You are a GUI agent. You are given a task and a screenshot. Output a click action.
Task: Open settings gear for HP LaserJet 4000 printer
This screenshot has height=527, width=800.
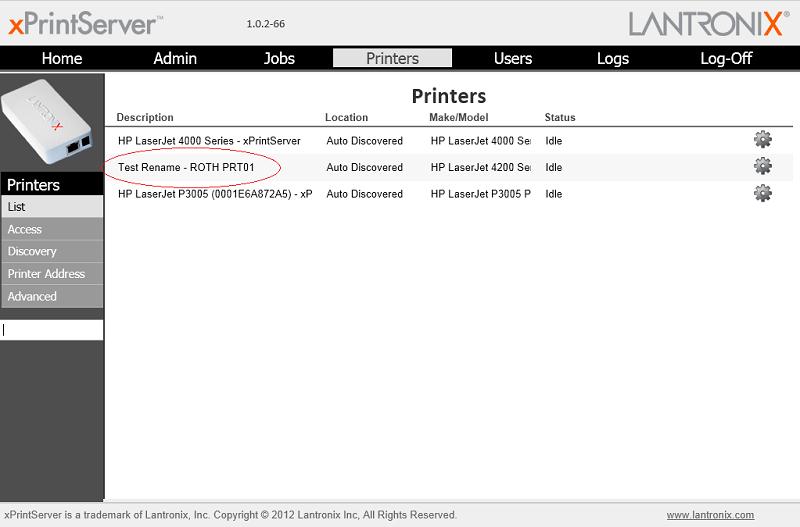pos(762,140)
